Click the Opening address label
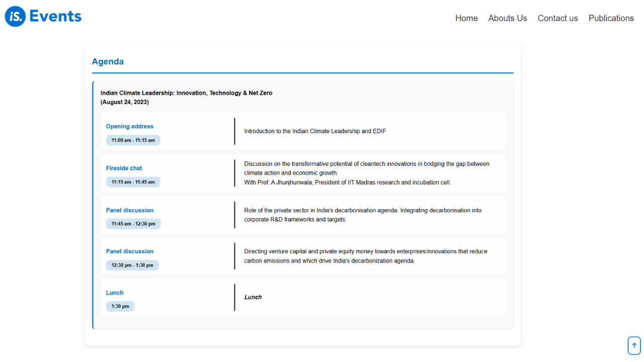 coord(130,126)
